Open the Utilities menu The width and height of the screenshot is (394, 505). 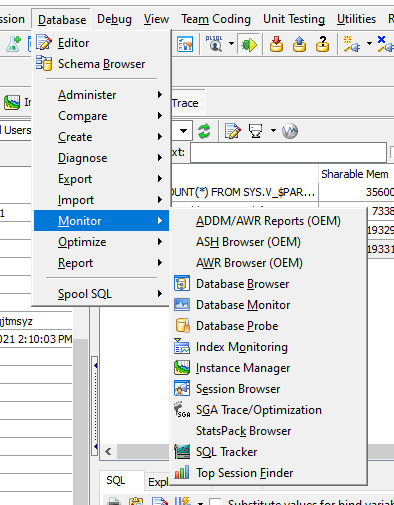pos(356,19)
